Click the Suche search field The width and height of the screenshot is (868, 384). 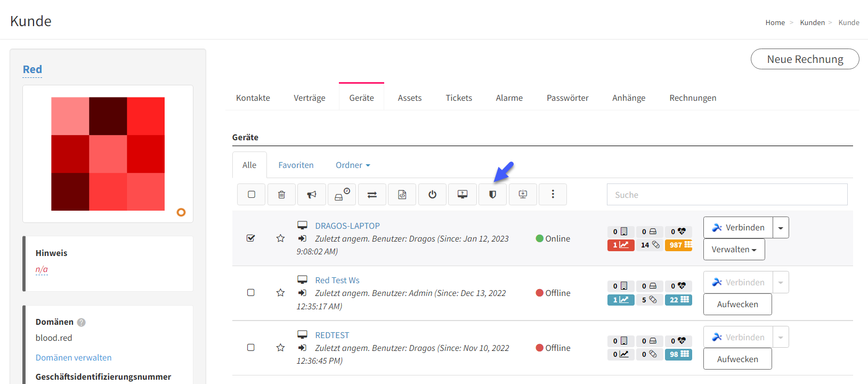pyautogui.click(x=727, y=195)
